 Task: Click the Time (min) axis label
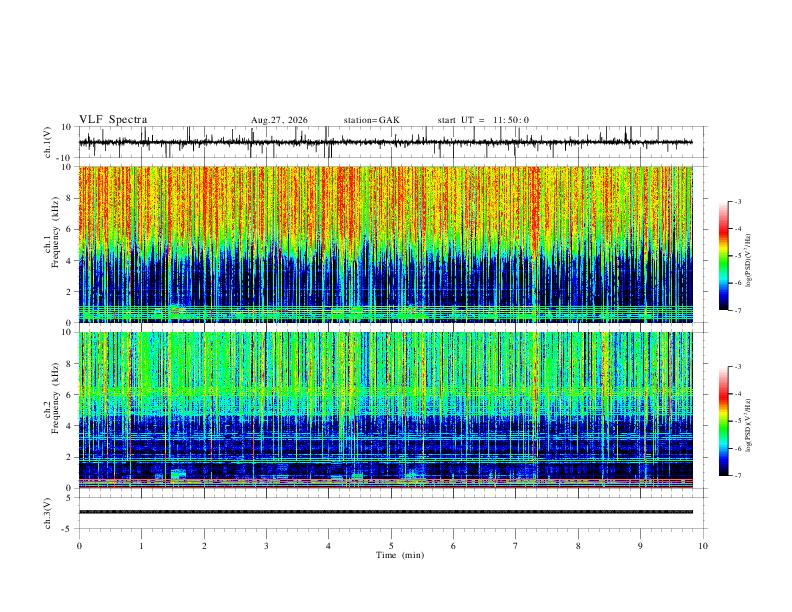[400, 555]
